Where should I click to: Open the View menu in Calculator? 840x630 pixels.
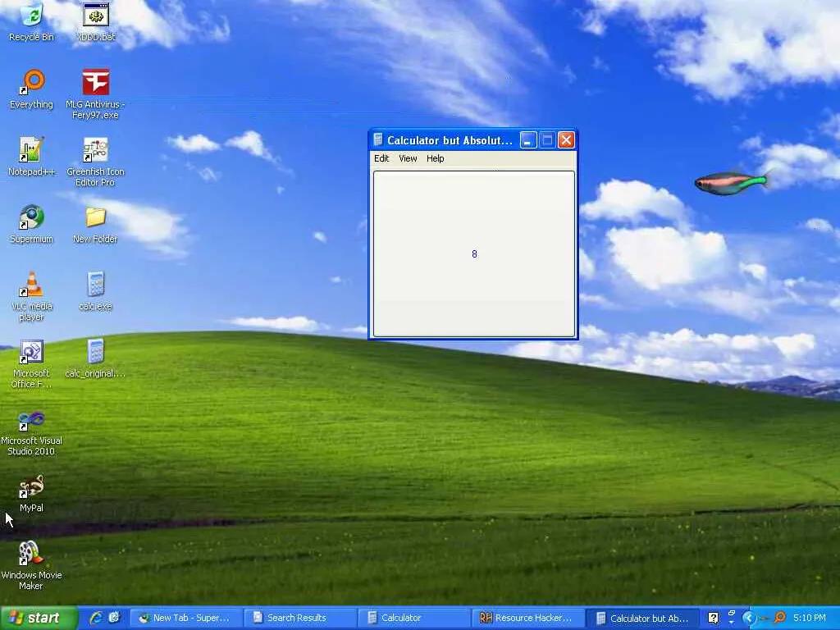click(408, 158)
